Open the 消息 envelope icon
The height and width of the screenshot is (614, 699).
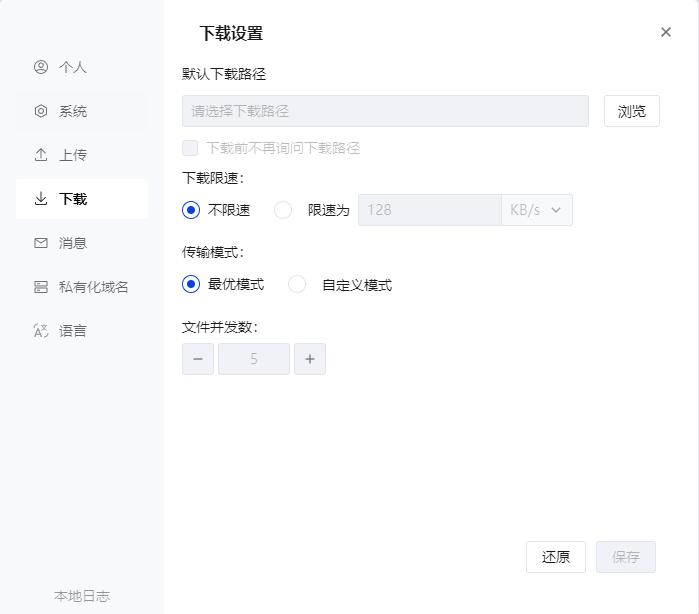[41, 243]
